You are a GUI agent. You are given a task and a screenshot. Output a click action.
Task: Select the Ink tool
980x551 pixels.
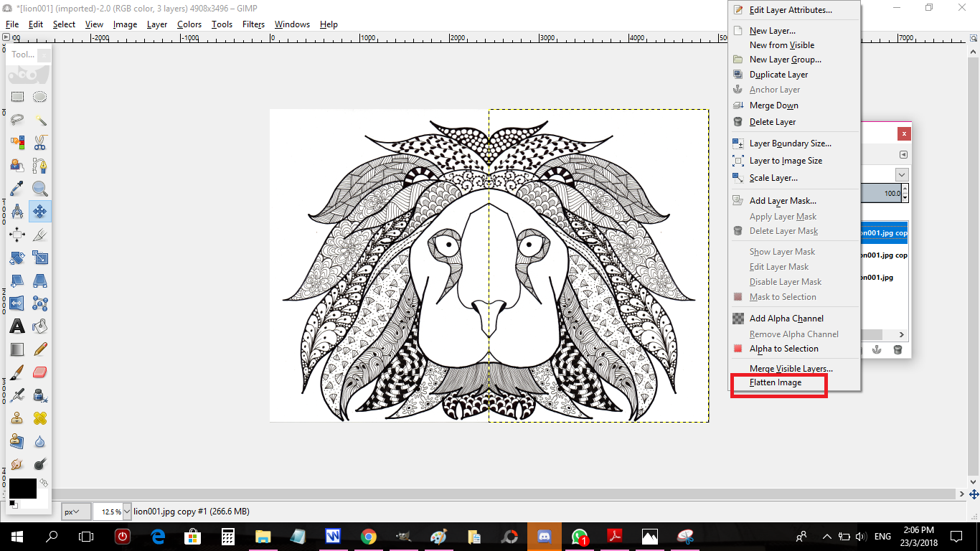pyautogui.click(x=40, y=395)
